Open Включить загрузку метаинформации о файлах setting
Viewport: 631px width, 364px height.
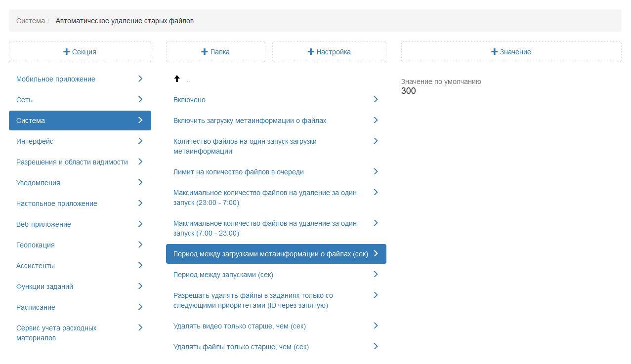tap(250, 121)
